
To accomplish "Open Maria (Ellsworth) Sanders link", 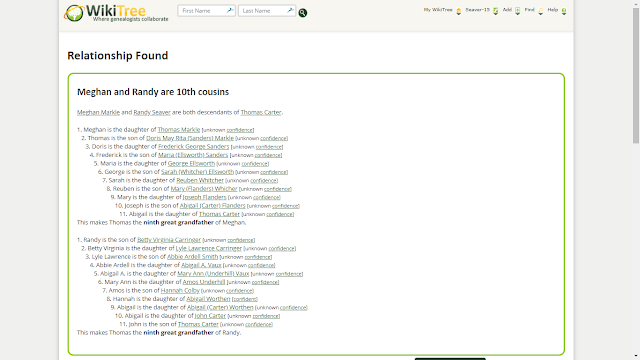I will coord(193,155).
